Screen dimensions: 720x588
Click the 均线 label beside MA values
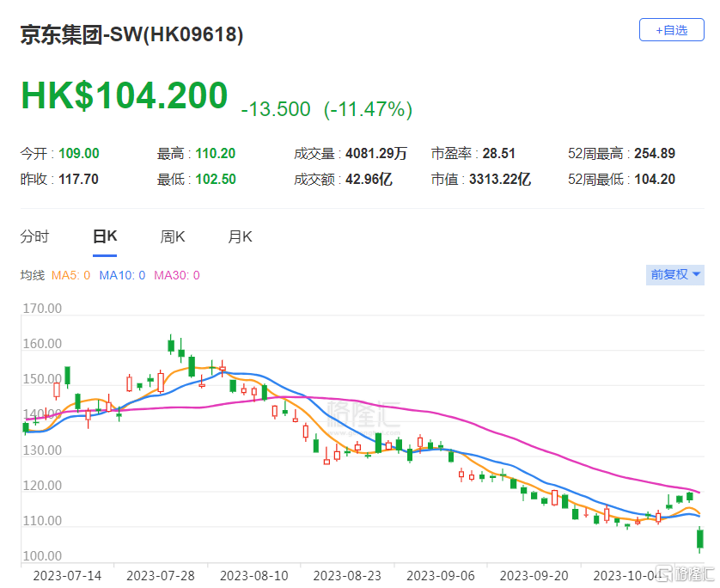33,275
